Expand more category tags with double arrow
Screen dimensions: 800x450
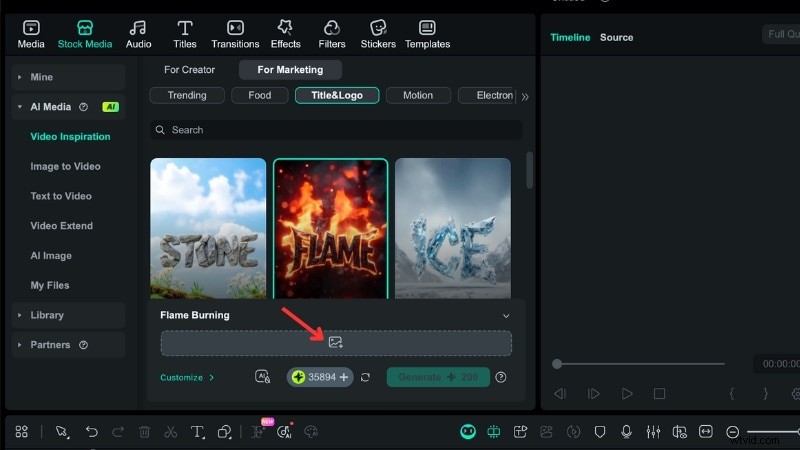tap(525, 97)
